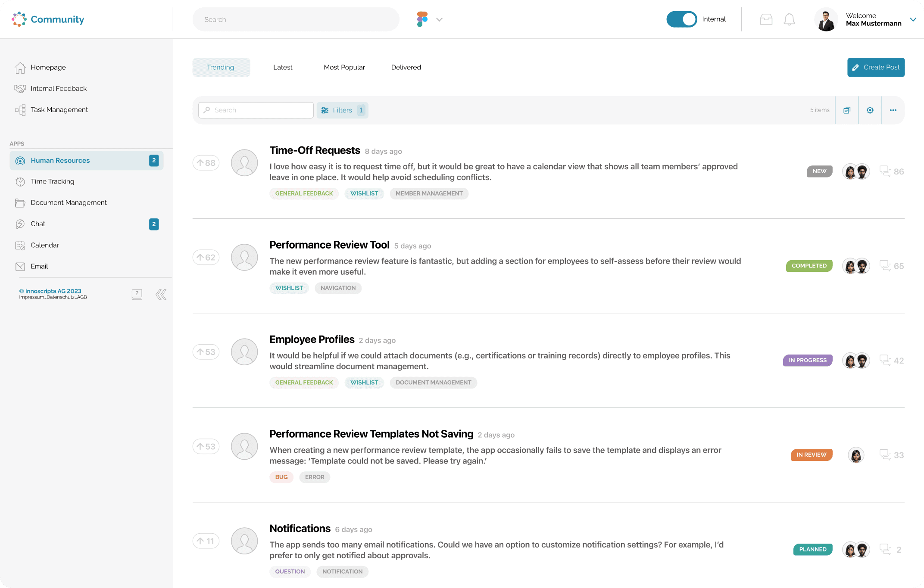Open the Impressum_Datenschutz_AGB link
924x588 pixels.
[x=53, y=297]
